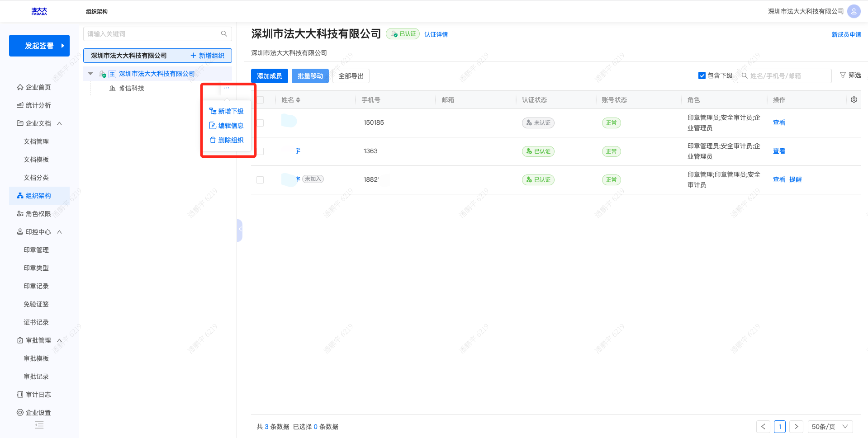This screenshot has height=438, width=868.
Task: Select page number 1 in pagination
Action: click(780, 427)
